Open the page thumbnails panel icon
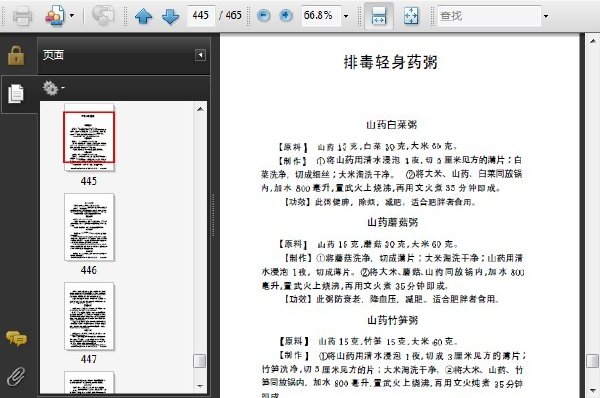This screenshot has width=600, height=398. 16,94
